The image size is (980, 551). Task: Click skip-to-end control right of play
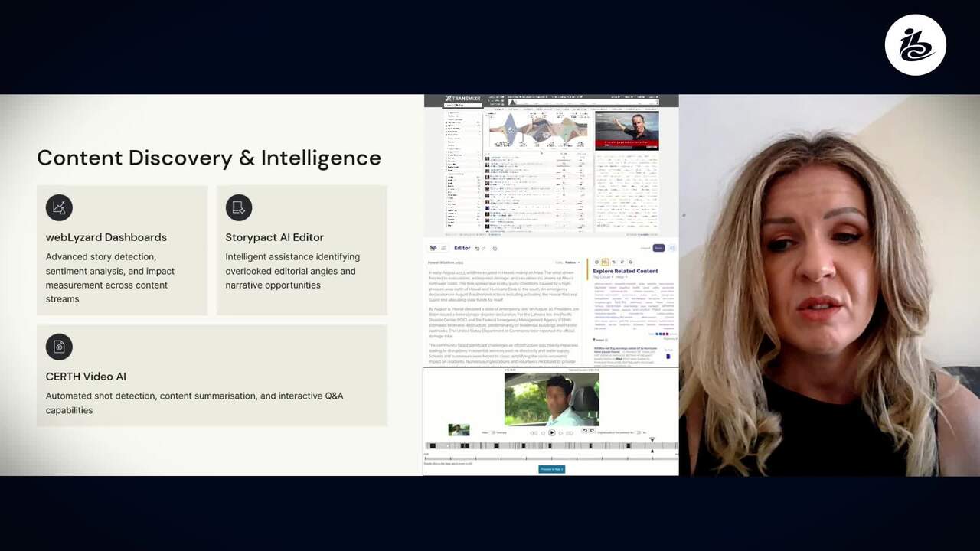coord(570,433)
